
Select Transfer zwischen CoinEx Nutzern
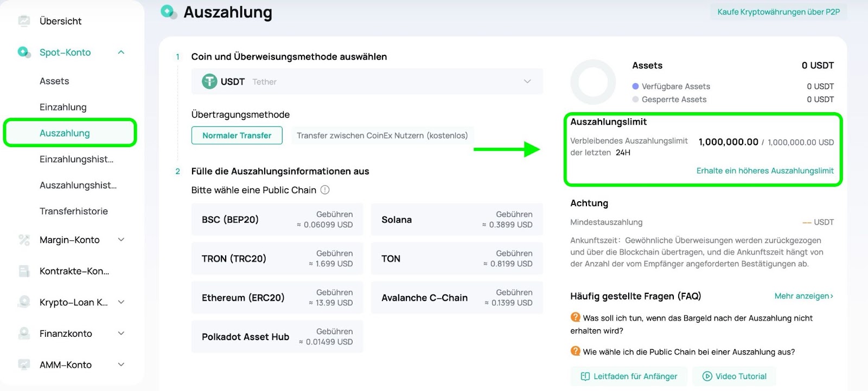tap(382, 136)
